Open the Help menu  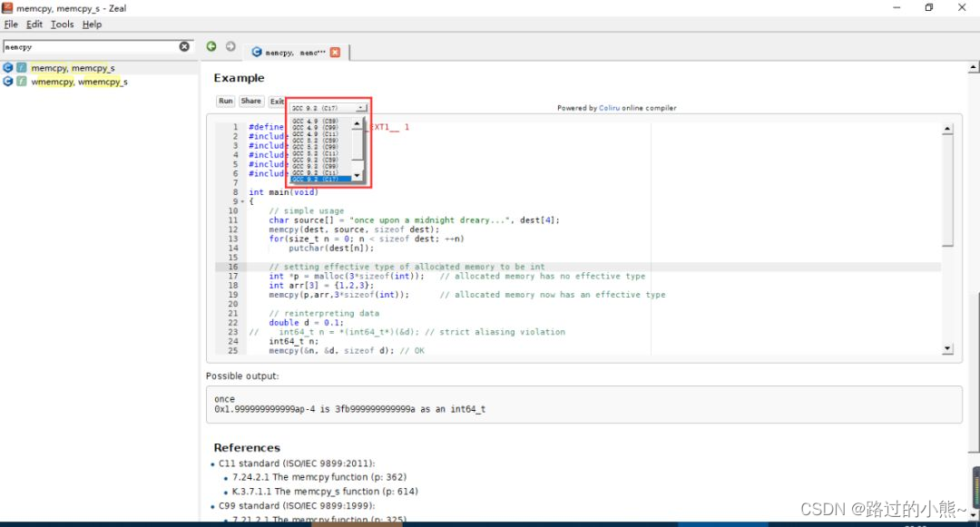point(92,24)
